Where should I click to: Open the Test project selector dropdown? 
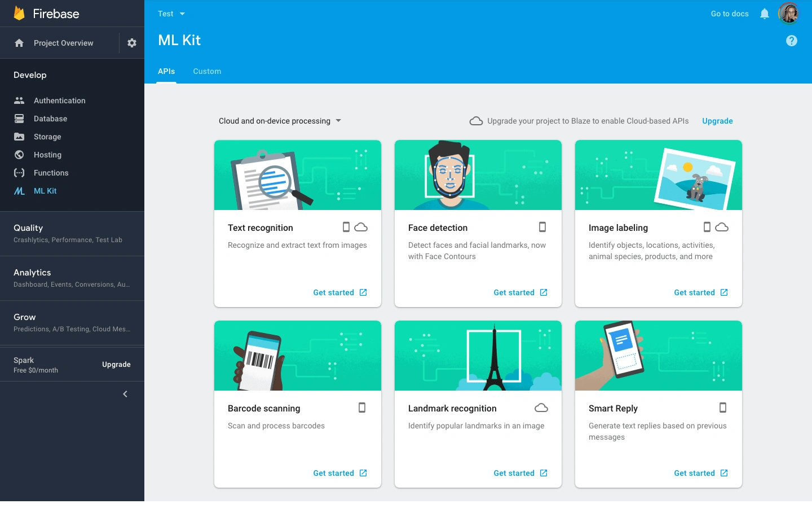[x=171, y=14]
